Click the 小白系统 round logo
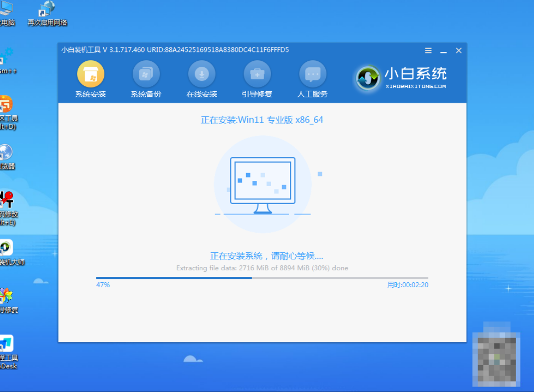This screenshot has height=392, width=534. pyautogui.click(x=367, y=78)
